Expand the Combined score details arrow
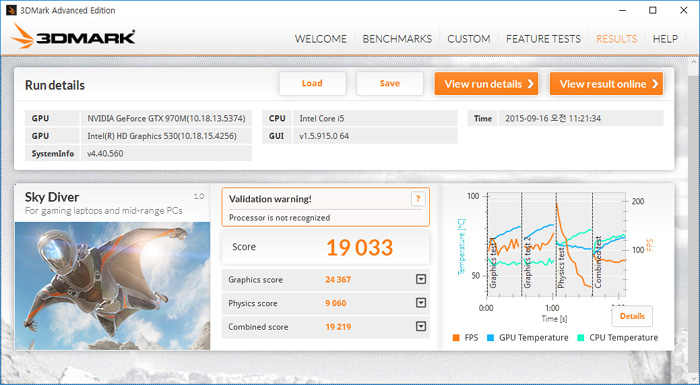700x385 pixels. [x=421, y=326]
